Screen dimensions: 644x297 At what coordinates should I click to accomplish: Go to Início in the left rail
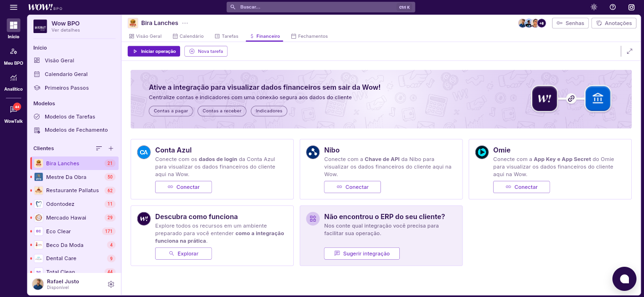pos(14,28)
